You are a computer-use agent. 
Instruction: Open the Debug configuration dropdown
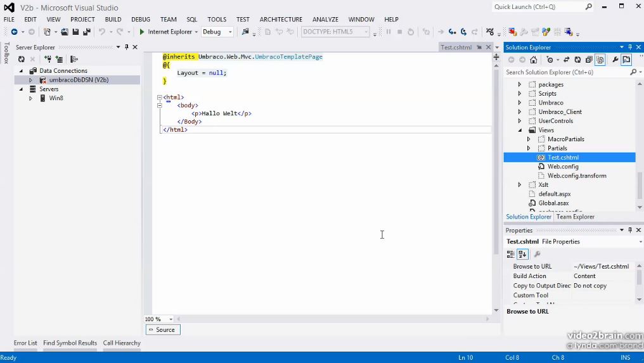230,32
